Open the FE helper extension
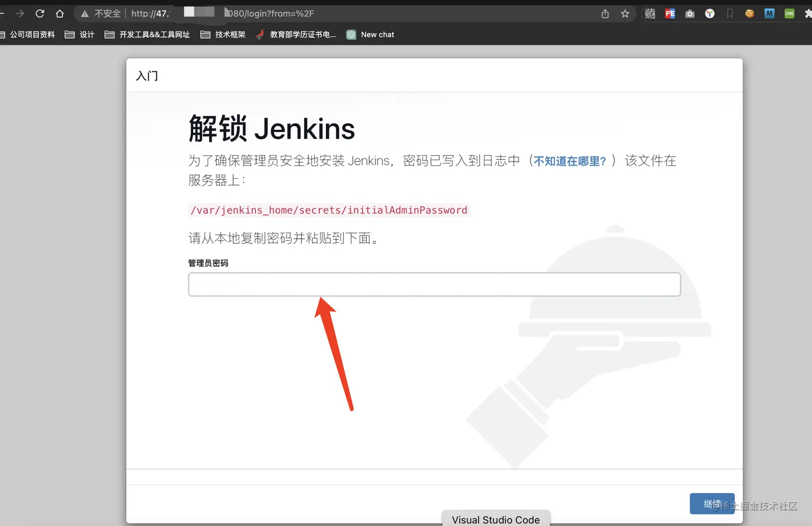The width and height of the screenshot is (812, 526). click(670, 13)
